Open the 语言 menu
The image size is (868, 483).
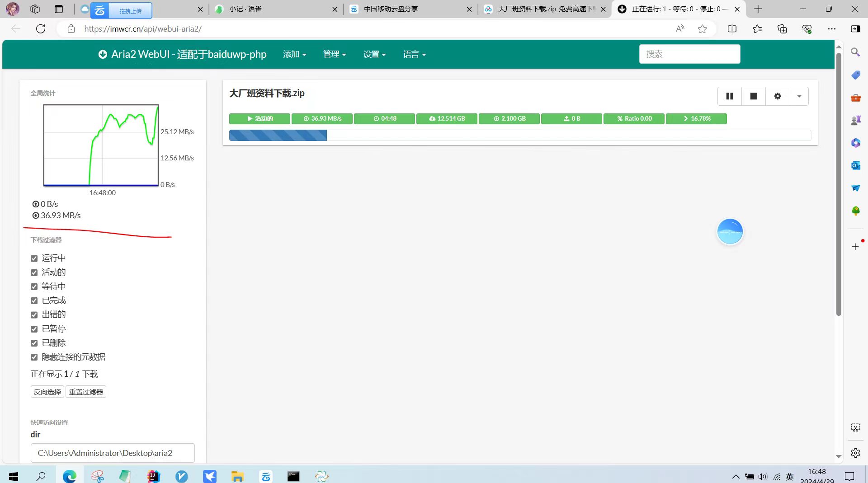coord(415,54)
